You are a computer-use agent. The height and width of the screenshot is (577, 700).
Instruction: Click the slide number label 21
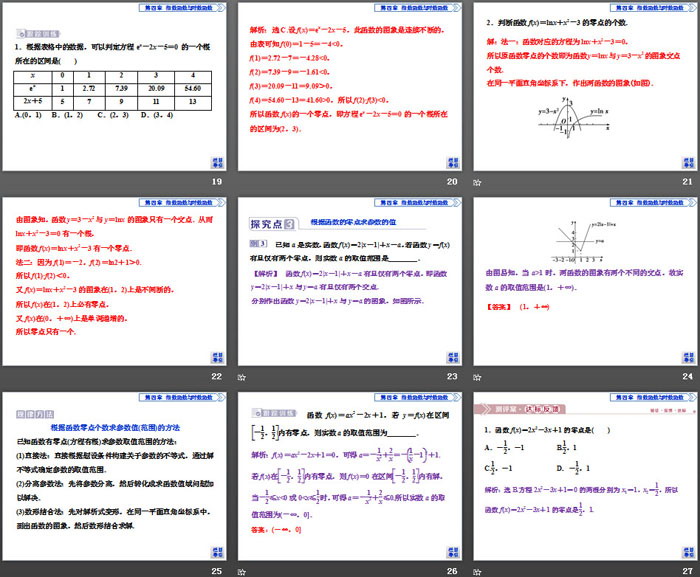coord(688,181)
